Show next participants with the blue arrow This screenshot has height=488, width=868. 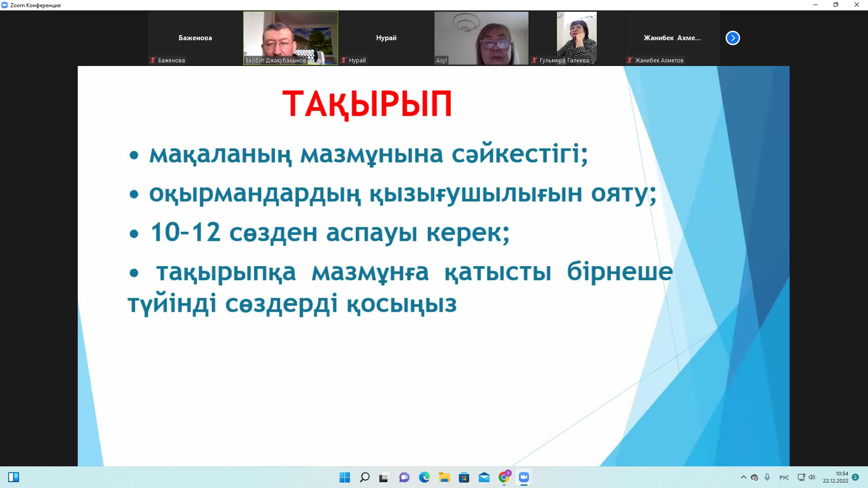[x=732, y=38]
